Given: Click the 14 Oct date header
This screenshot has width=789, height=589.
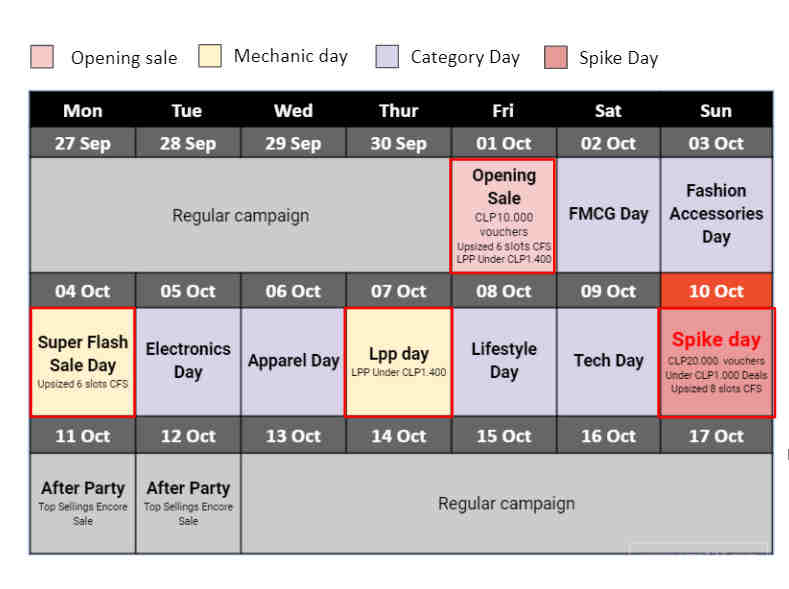Looking at the screenshot, I should pyautogui.click(x=399, y=436).
